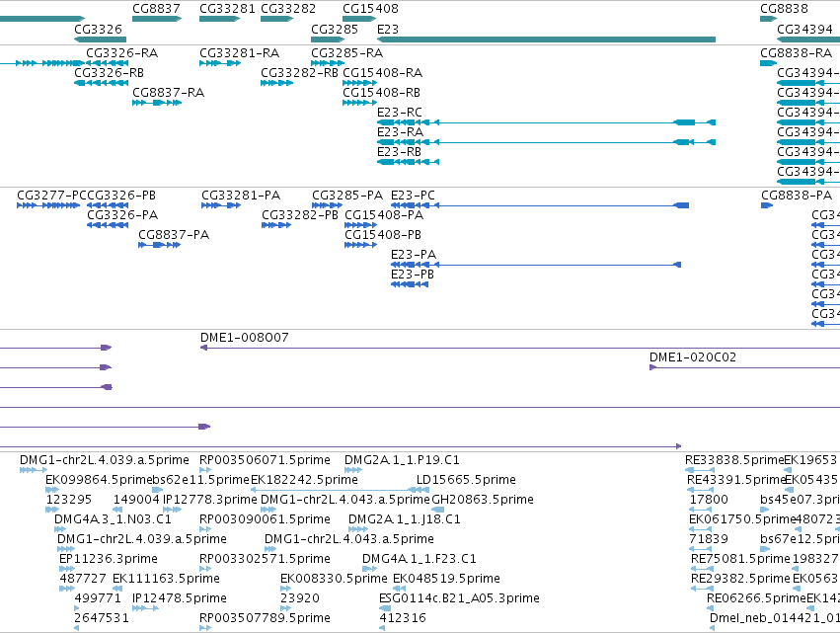Image resolution: width=840 pixels, height=633 pixels.
Task: Click the GH20863.5prime EST label
Action: tap(483, 500)
